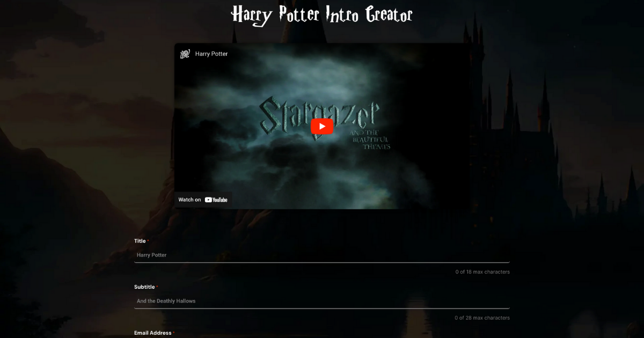Click inside the Subtitle input field
The image size is (644, 338).
point(322,300)
